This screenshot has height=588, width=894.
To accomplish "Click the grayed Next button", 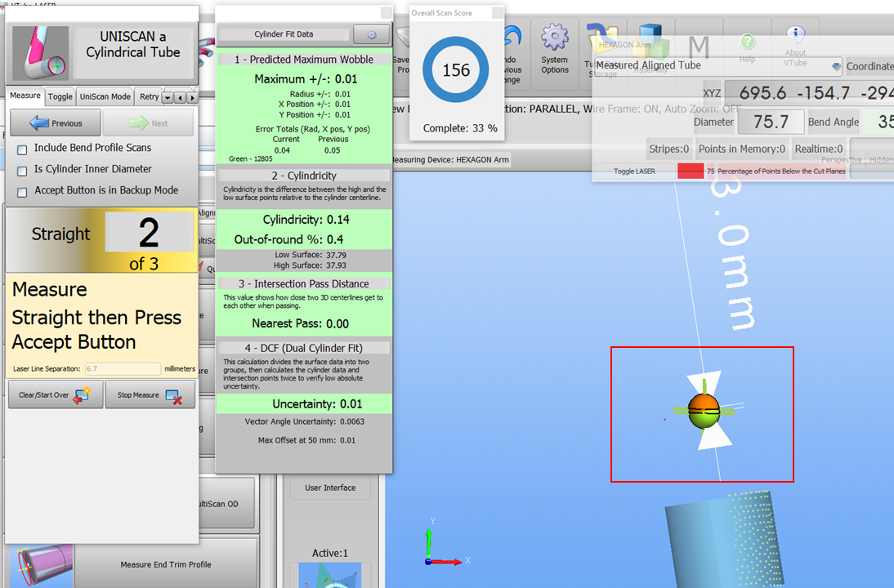I will (148, 123).
